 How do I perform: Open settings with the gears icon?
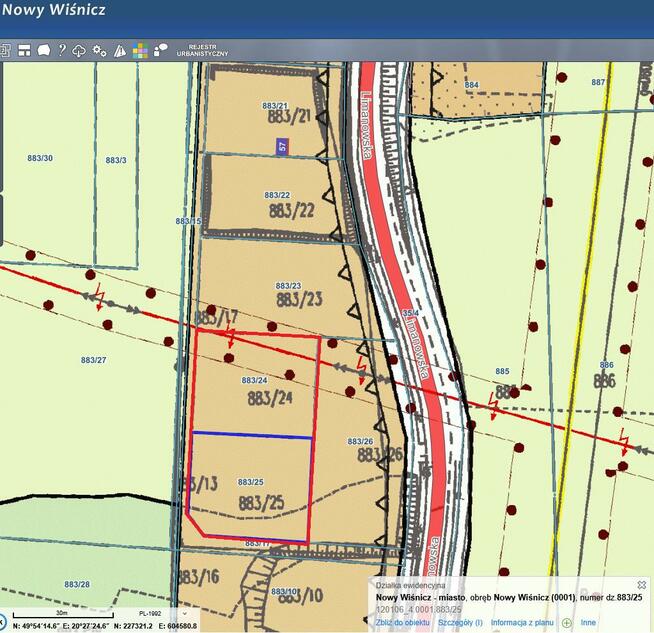point(99,50)
